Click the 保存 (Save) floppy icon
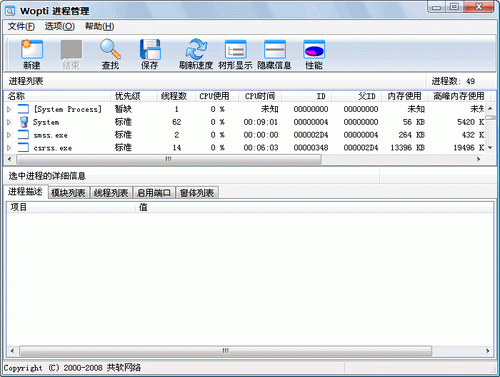Viewport: 500px width, 377px height. coord(150,49)
